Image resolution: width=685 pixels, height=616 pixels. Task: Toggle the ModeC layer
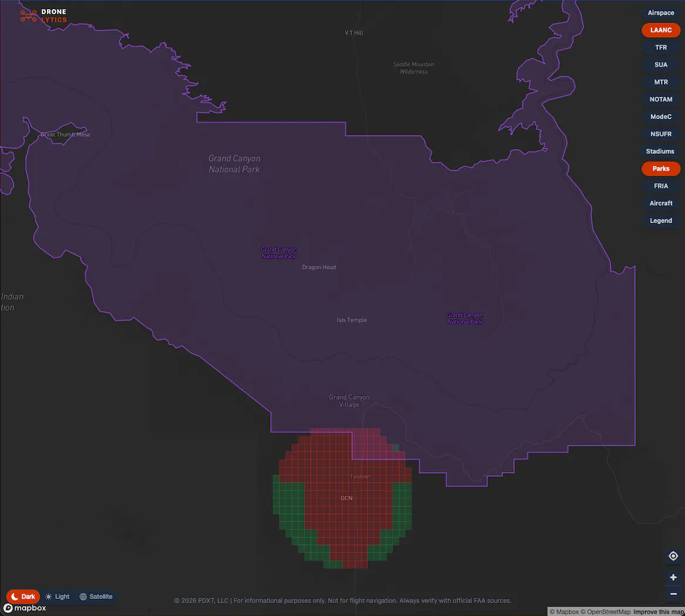coord(660,116)
